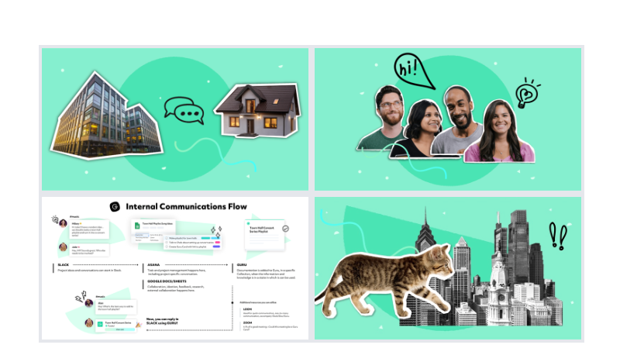Open the office and house chat image
Screen dimensions: 644x362
(x=175, y=119)
